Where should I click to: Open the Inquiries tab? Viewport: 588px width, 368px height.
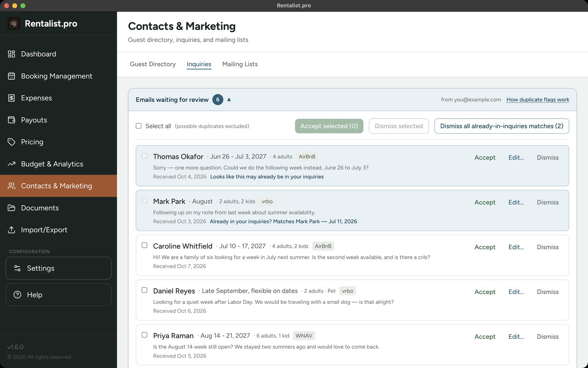[199, 64]
